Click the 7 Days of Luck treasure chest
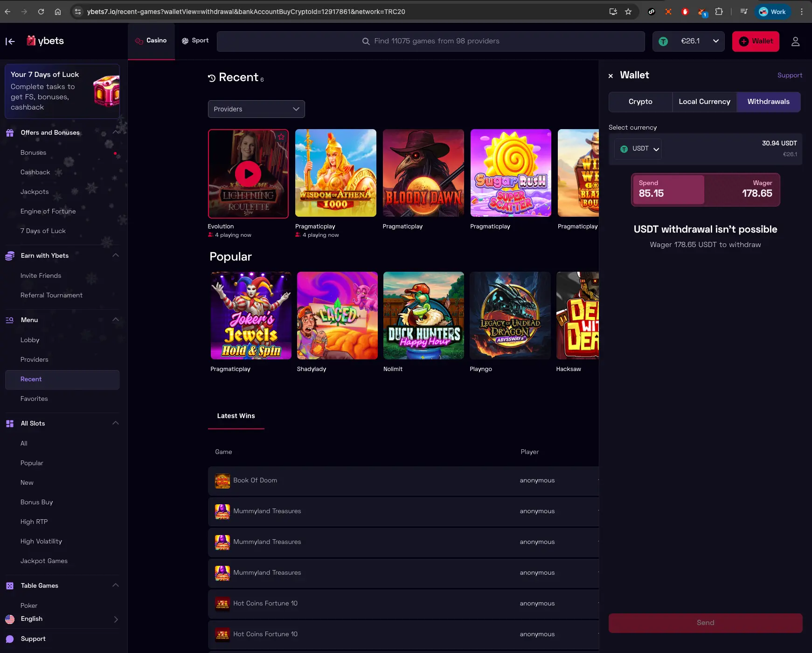 (106, 91)
